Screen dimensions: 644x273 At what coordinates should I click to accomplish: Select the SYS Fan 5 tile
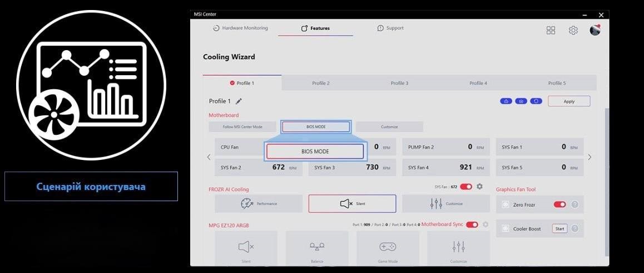[x=539, y=168]
